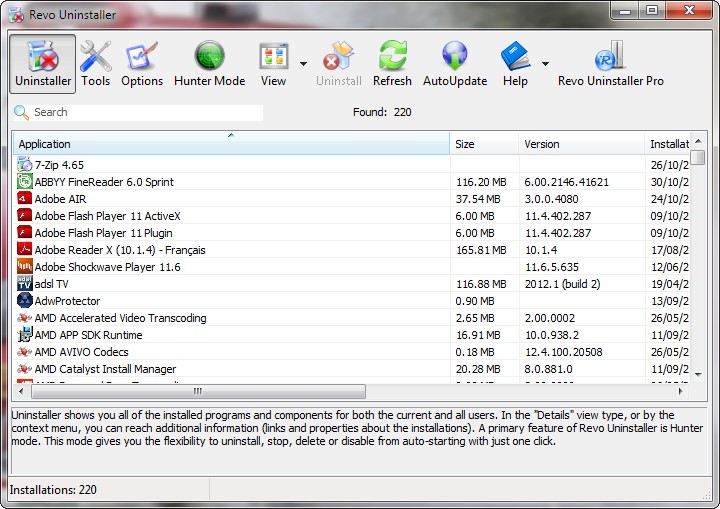Image resolution: width=720 pixels, height=509 pixels.
Task: Click the horizontal scrollbar left arrow
Action: [21, 391]
